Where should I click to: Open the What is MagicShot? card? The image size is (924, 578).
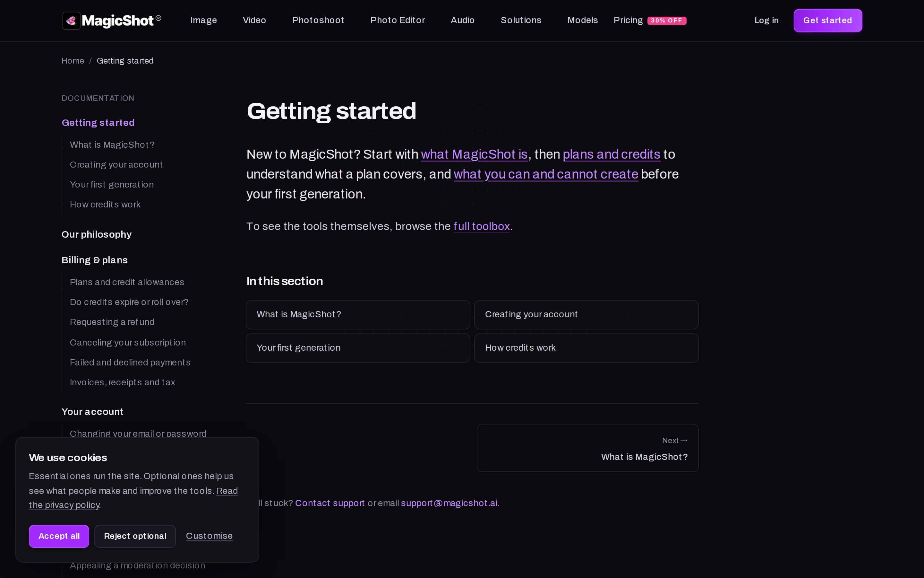click(x=358, y=315)
